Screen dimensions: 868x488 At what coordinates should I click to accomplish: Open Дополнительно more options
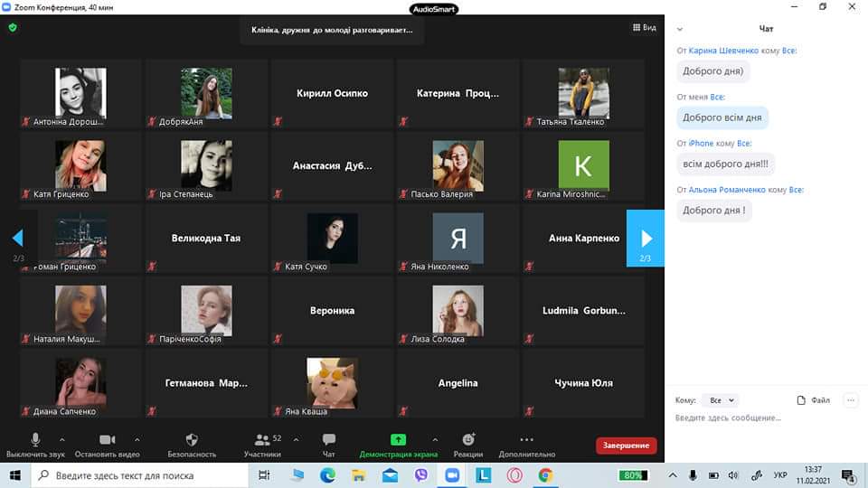[526, 446]
